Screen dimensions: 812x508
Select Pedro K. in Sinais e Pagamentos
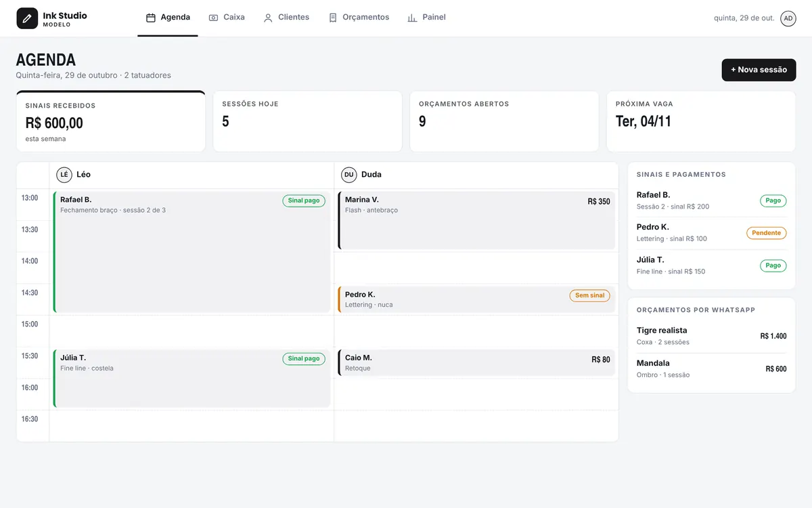coord(712,233)
